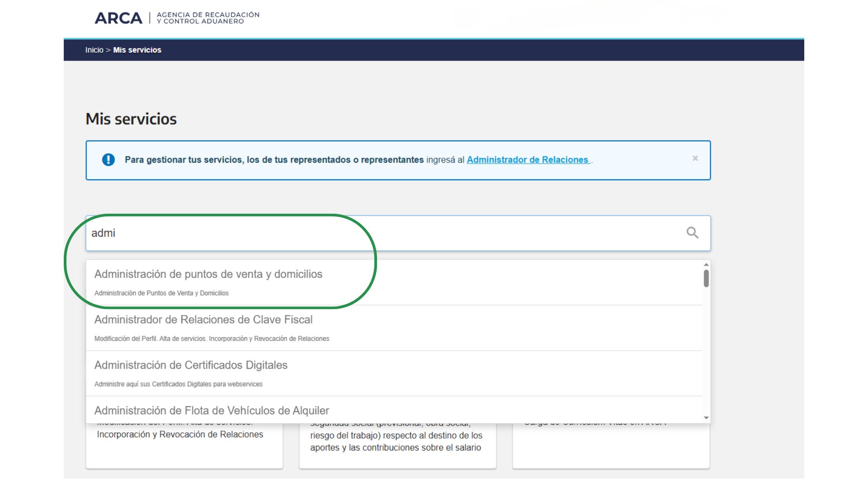The width and height of the screenshot is (868, 488).
Task: Click the suggestion list scrollbar thumb
Action: [706, 278]
